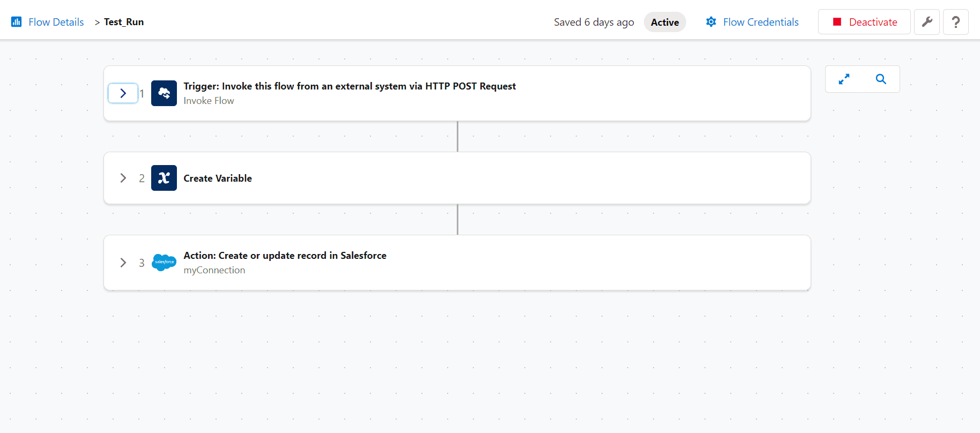Image resolution: width=980 pixels, height=433 pixels.
Task: Select the Test_Run breadcrumb name
Action: 124,22
